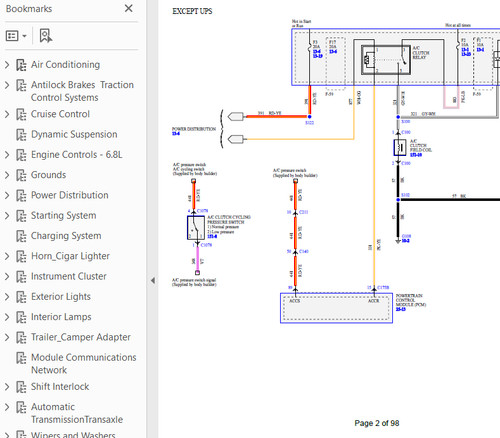The width and height of the screenshot is (500, 438).
Task: Open the Charging System bookmark
Action: tap(66, 236)
